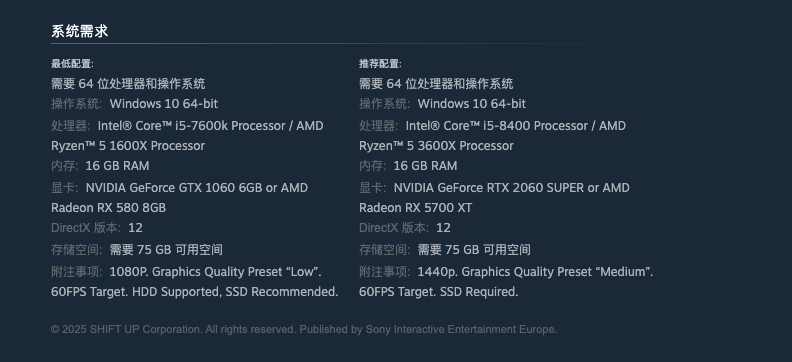Screen dimensions: 792x362
Task: Click the minimum Windows 10 64-bit text
Action: point(164,104)
